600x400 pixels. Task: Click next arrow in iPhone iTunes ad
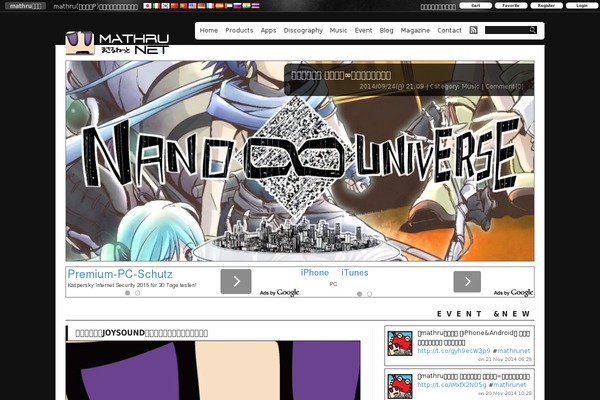click(467, 281)
